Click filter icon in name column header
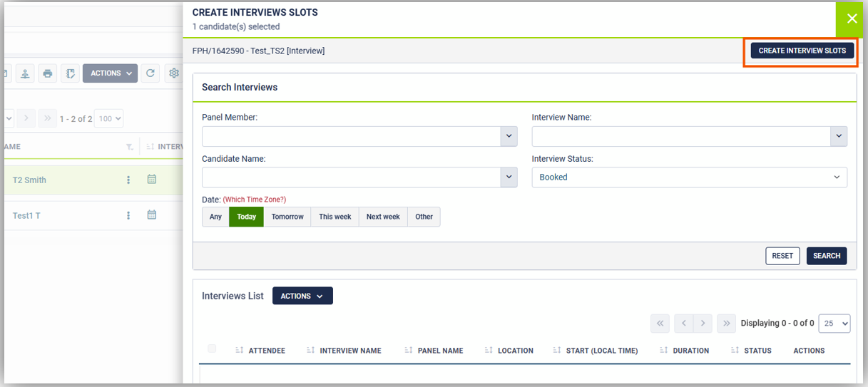Viewport: 868px width, 387px height. (x=129, y=147)
